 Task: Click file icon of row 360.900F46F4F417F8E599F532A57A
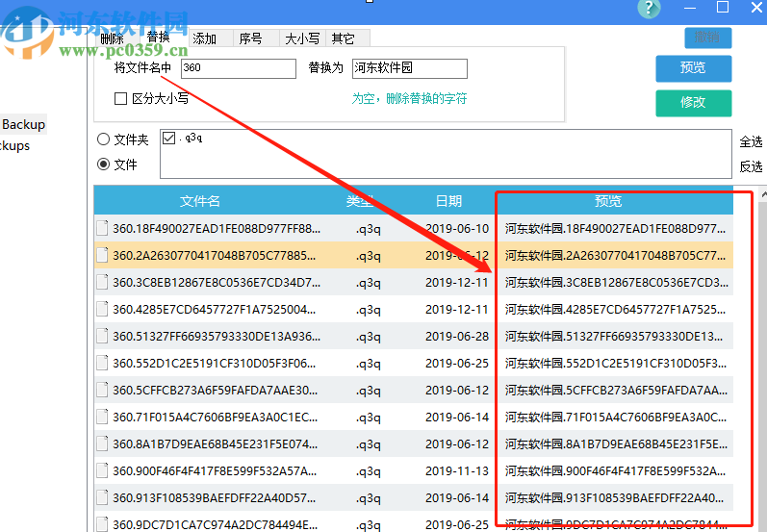pyautogui.click(x=102, y=469)
